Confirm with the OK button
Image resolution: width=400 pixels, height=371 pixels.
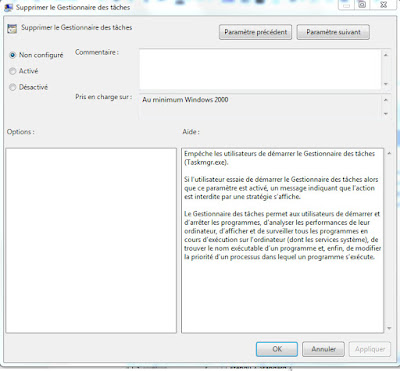[x=277, y=349]
